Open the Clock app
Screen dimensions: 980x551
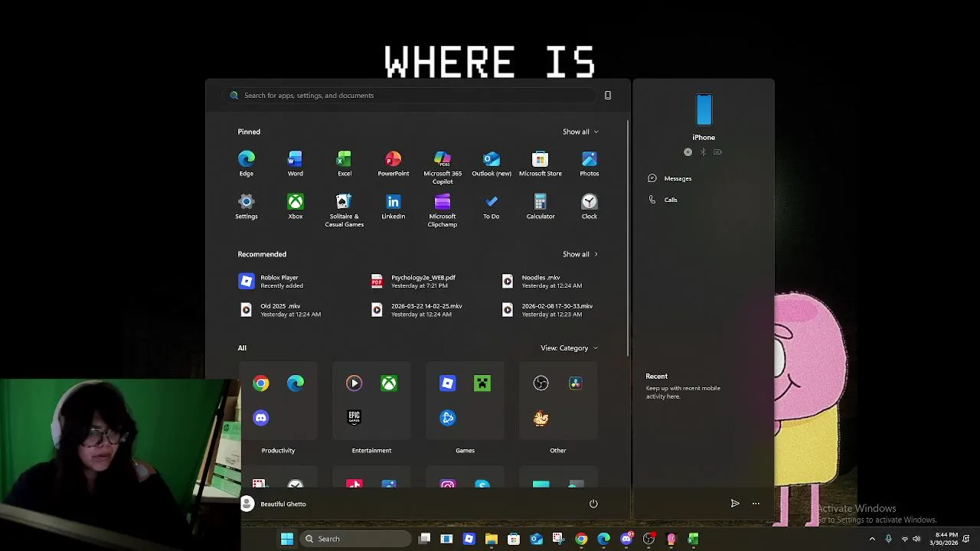click(589, 206)
